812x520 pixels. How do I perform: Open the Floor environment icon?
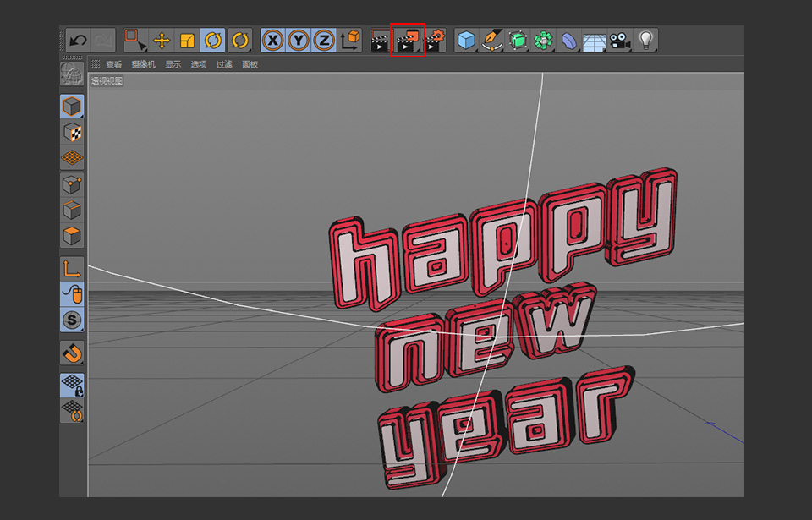tap(594, 41)
